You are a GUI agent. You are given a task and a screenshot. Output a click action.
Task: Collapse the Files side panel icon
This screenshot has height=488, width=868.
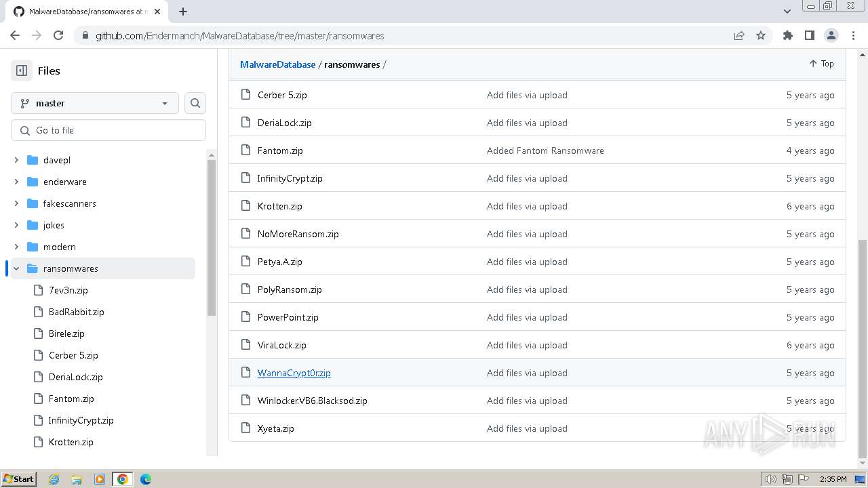pos(22,70)
